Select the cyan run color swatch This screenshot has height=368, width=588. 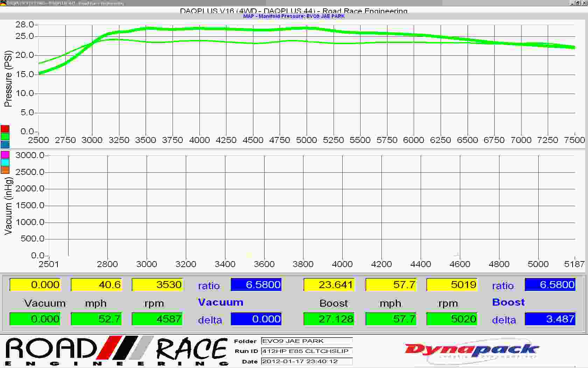[5, 162]
